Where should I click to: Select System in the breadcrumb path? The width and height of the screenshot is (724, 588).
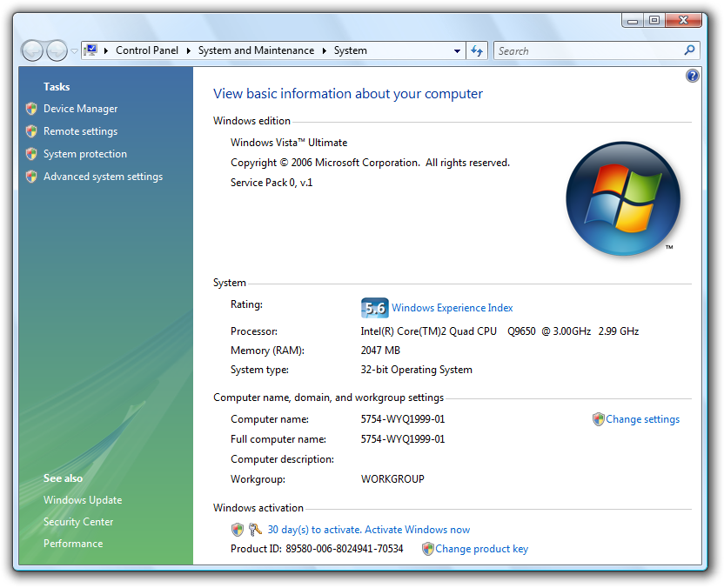[x=351, y=50]
